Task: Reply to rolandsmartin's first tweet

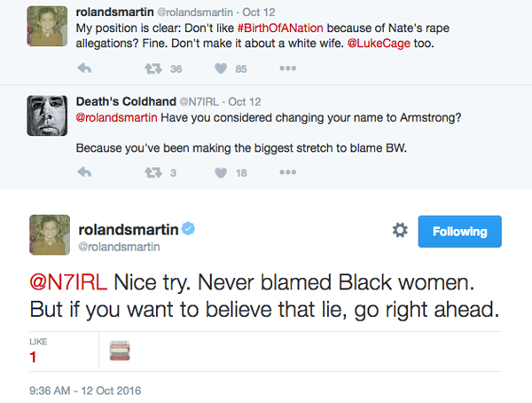Action: tap(84, 68)
